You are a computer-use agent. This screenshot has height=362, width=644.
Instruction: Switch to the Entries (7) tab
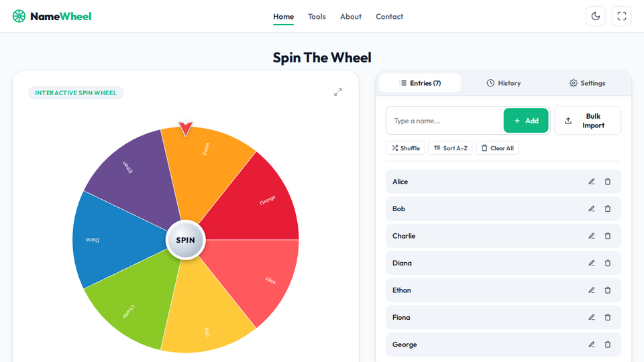[x=420, y=83]
